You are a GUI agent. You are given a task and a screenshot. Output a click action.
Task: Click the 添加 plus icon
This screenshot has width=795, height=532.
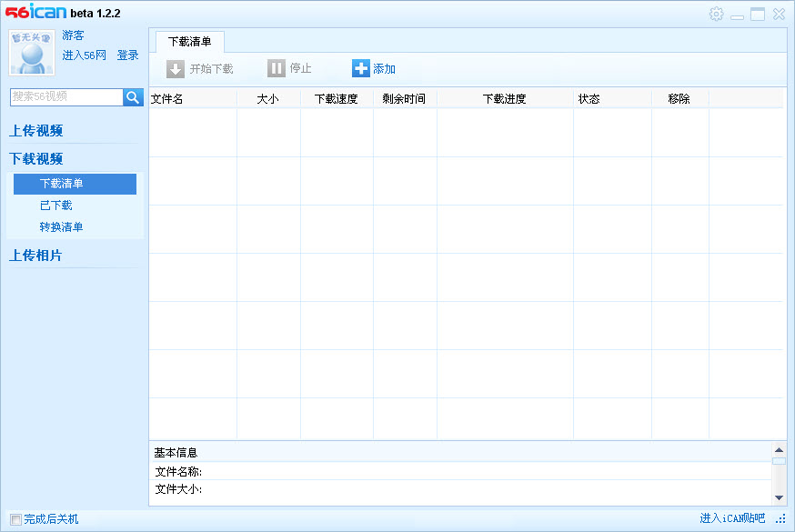361,68
